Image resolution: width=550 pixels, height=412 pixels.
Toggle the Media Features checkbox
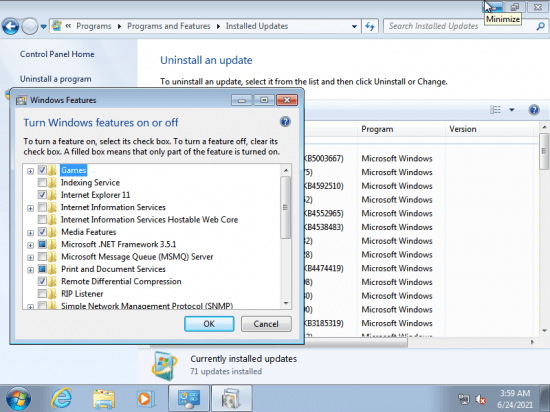coord(42,232)
